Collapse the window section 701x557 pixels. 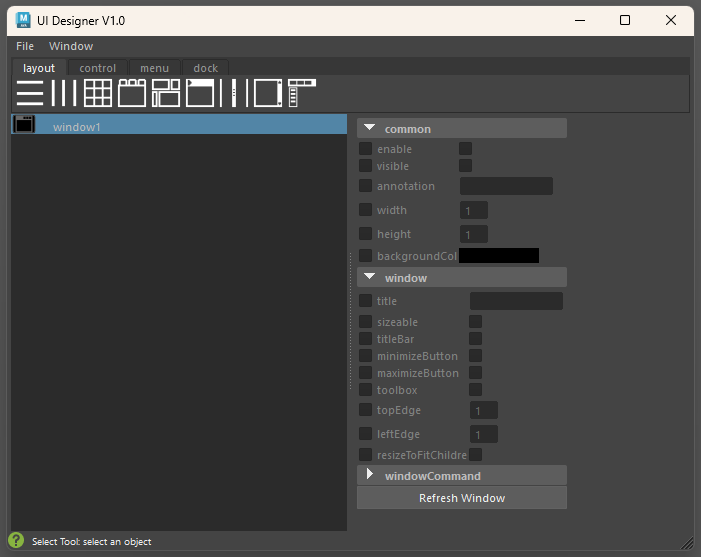[x=370, y=277]
